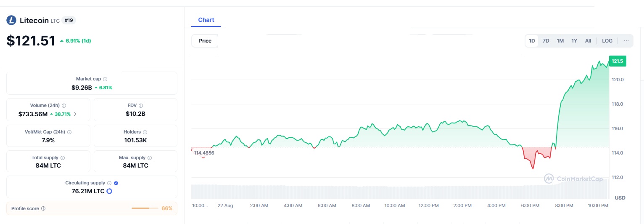Click the 114.4856 opening price label
This screenshot has width=644, height=224.
[204, 153]
